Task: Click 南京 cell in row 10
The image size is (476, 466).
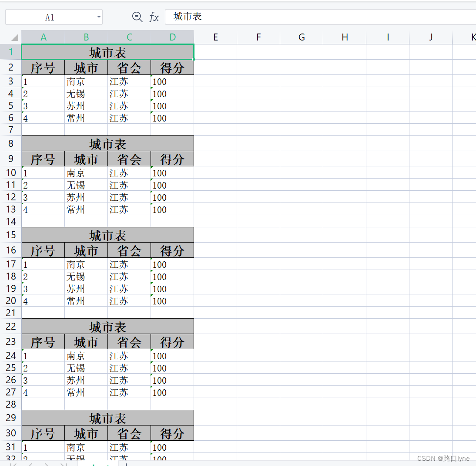Action: 86,172
